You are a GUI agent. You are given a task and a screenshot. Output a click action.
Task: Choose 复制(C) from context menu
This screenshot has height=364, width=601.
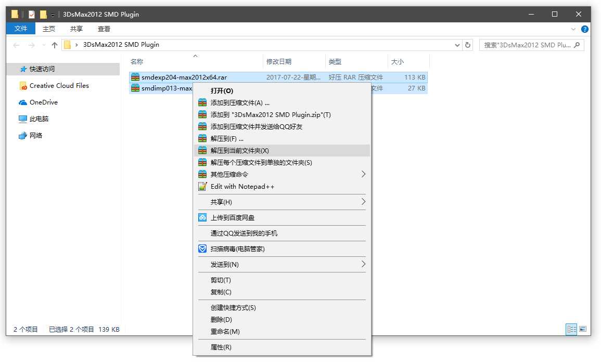point(282,292)
